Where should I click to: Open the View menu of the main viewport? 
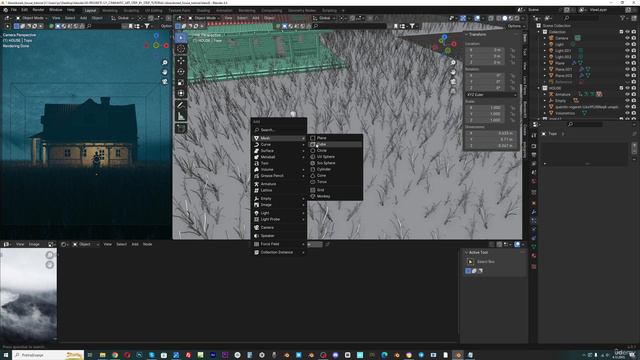point(229,18)
